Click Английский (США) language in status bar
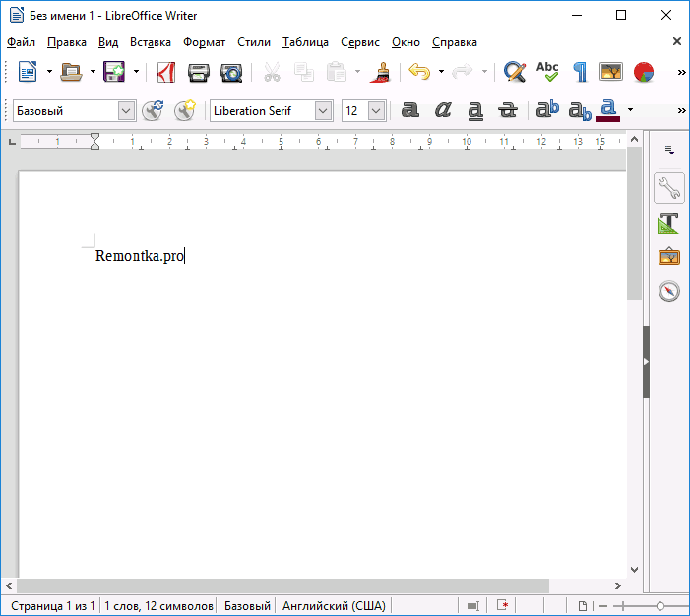Image resolution: width=690 pixels, height=616 pixels. (334, 606)
